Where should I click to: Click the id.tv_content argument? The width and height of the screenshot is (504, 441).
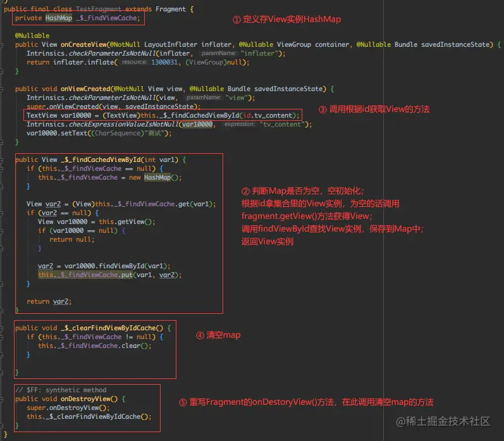coord(267,116)
